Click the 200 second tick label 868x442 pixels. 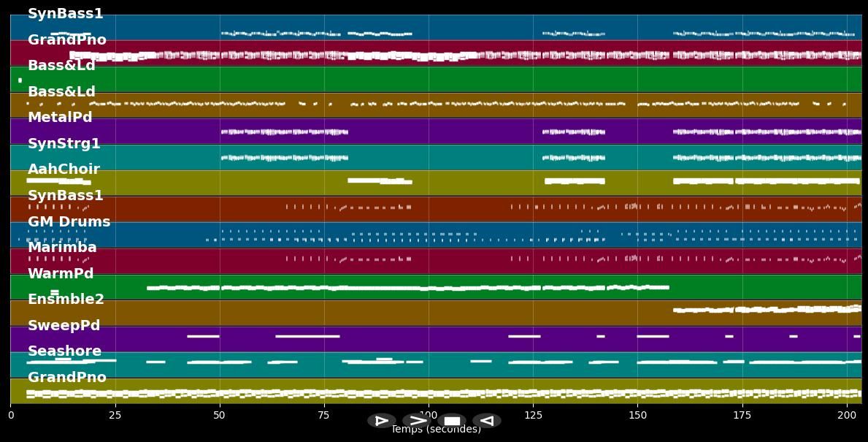(x=846, y=415)
